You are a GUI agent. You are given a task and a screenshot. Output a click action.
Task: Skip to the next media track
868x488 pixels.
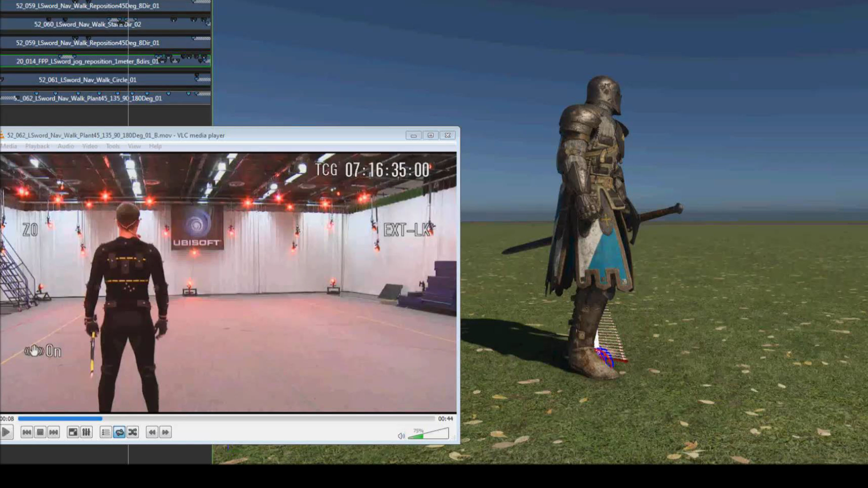click(x=54, y=432)
